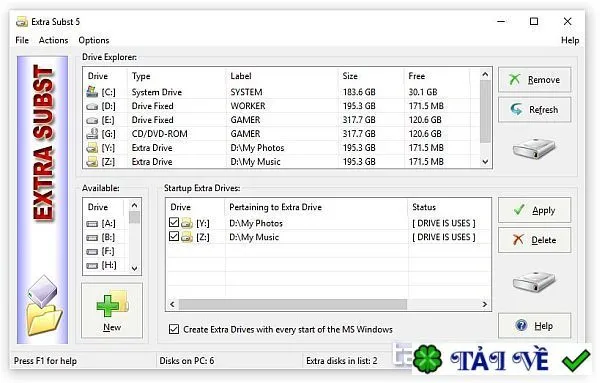Toggle Create Extra Drives with every start checkbox
Viewport: 600px width, 383px height.
pos(174,329)
